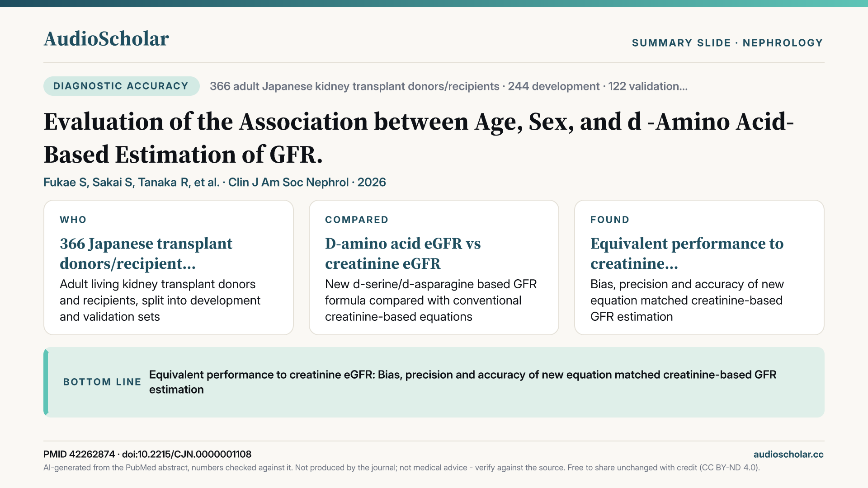Click the heading "366 Japanese transplant donors/recipient…"
This screenshot has height=488, width=868.
click(x=146, y=253)
